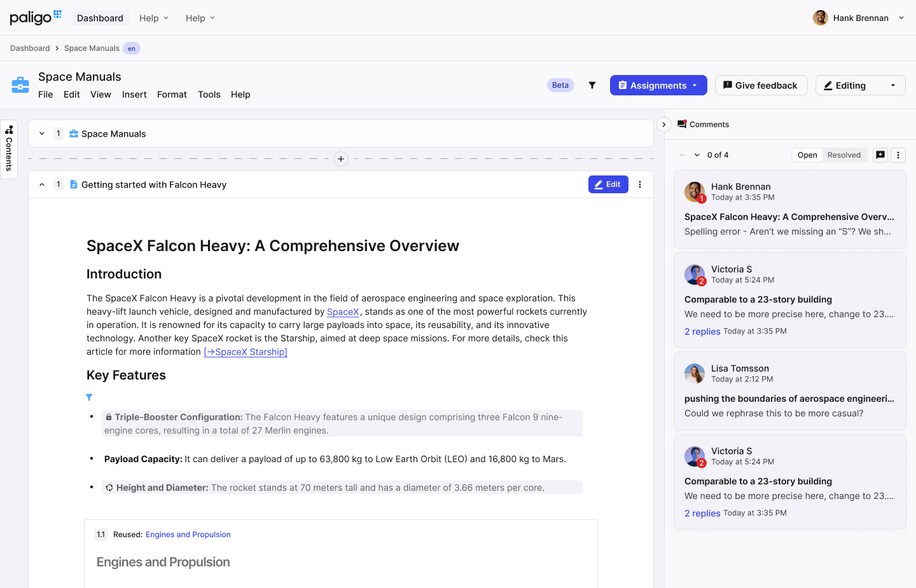Screen dimensions: 916x588
Task: Open the Dashboard tab in top navigation
Action: tap(100, 18)
